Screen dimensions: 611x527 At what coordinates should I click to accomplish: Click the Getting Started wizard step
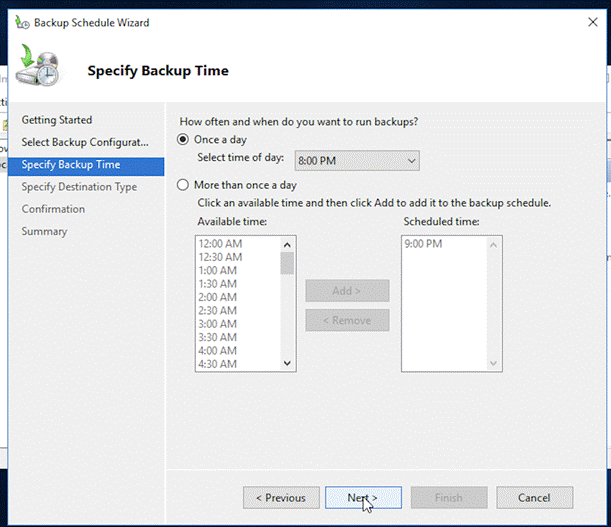click(x=57, y=120)
